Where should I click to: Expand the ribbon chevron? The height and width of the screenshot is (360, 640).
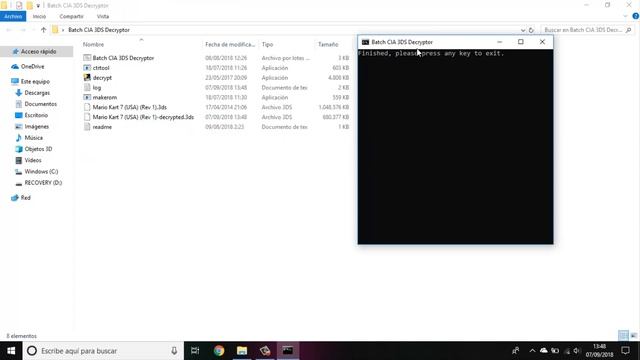(625, 16)
